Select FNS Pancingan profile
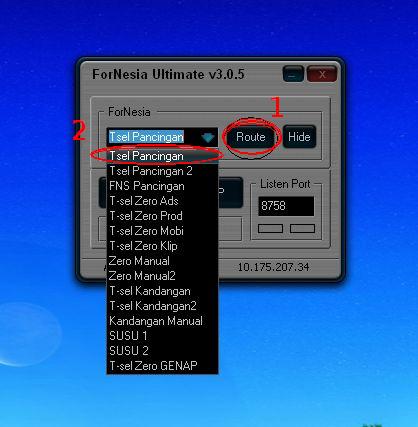418x427 pixels. [162, 186]
